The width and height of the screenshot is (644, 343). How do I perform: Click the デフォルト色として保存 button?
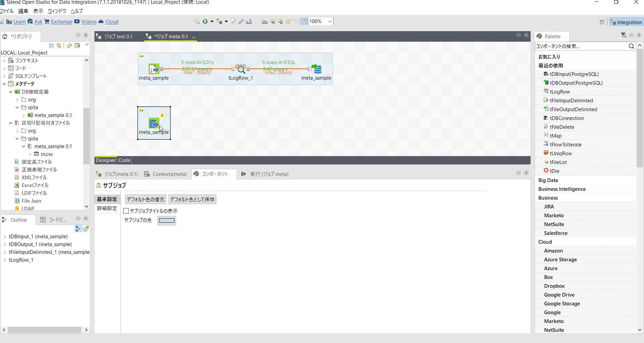pyautogui.click(x=192, y=199)
